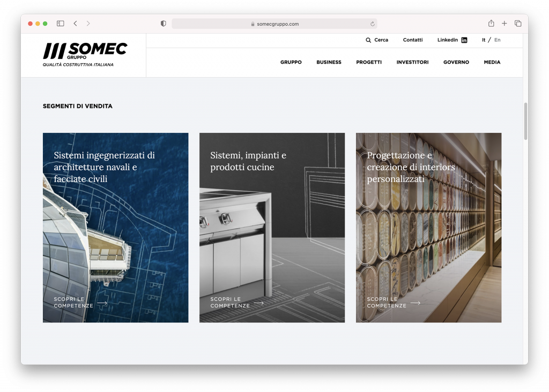
Task: Open the Sistemi ingegnerizzati architetture navali card
Action: click(x=116, y=228)
